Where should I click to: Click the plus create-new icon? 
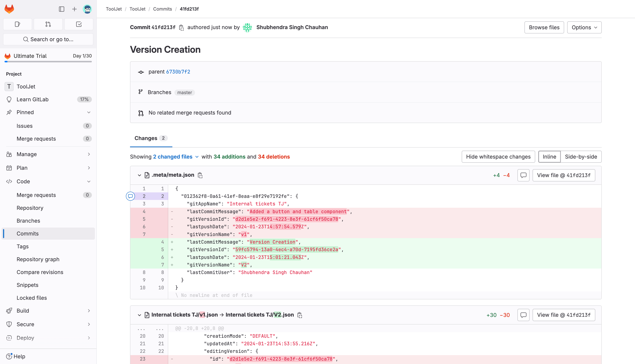(74, 9)
